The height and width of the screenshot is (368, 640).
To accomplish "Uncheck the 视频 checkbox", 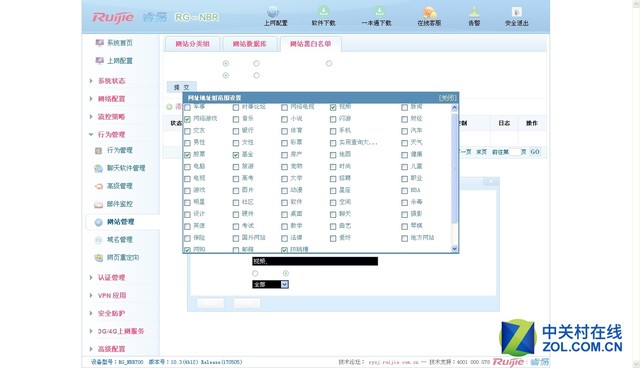I will tap(333, 107).
